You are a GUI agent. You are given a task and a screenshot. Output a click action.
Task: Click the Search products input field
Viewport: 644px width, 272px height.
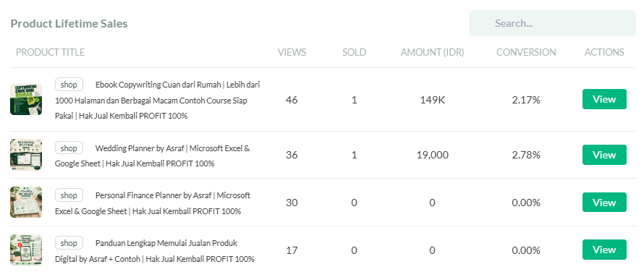click(x=552, y=23)
